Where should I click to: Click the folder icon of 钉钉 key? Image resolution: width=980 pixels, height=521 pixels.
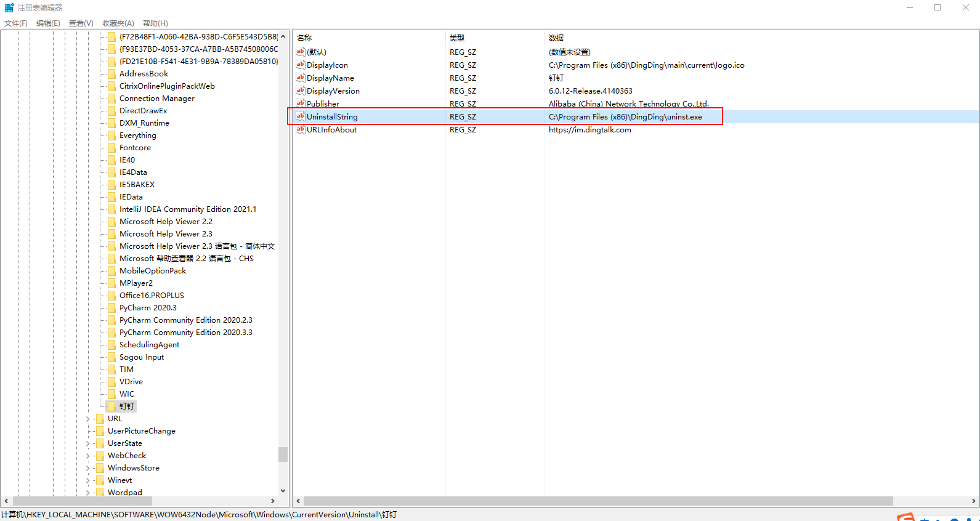tap(111, 406)
